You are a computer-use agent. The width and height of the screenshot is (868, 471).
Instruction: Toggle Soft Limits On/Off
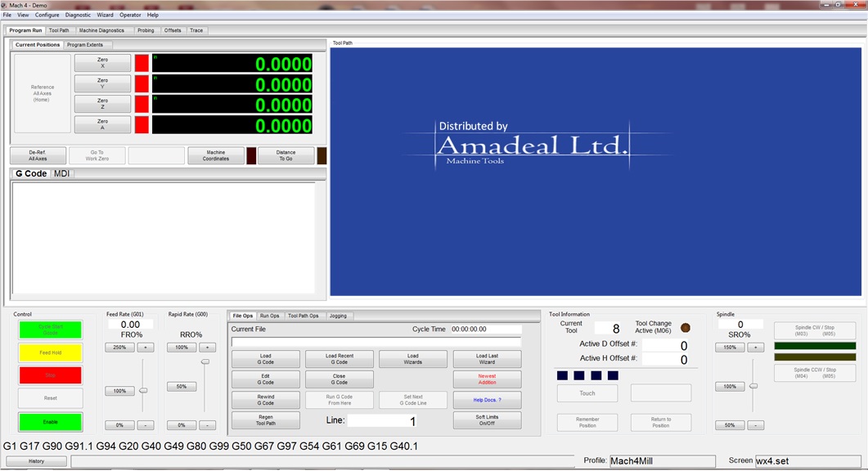[487, 420]
